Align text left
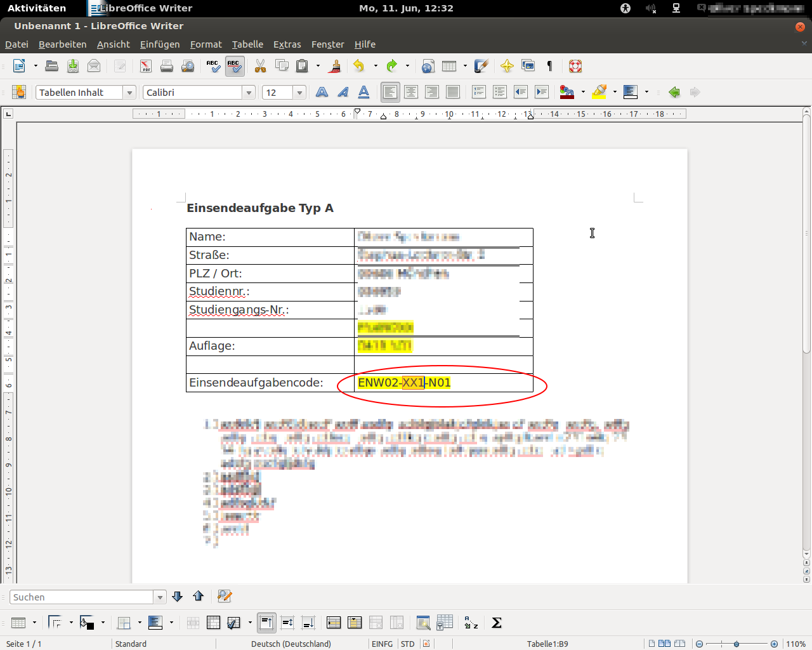 [390, 93]
